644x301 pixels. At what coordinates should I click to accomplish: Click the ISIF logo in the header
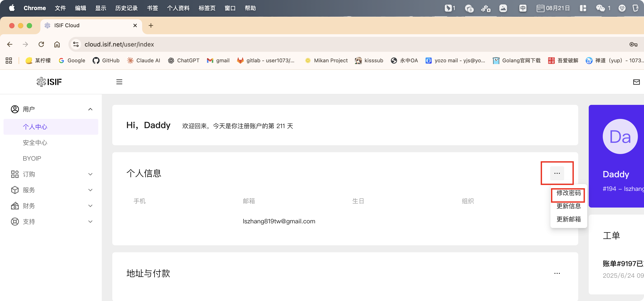pyautogui.click(x=49, y=82)
